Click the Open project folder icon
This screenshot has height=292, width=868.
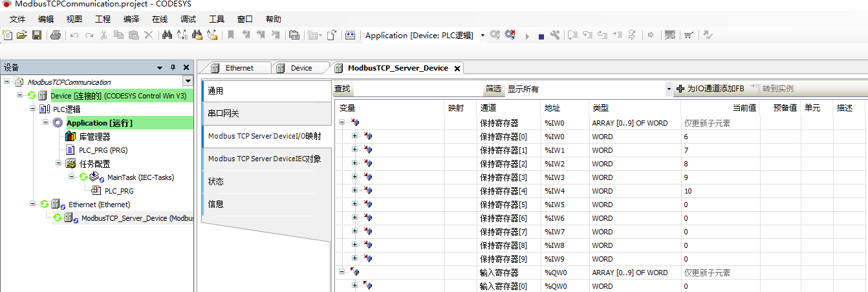[x=21, y=35]
